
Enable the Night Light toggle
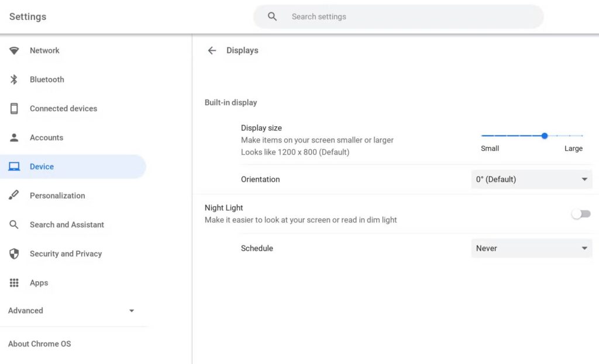point(581,214)
